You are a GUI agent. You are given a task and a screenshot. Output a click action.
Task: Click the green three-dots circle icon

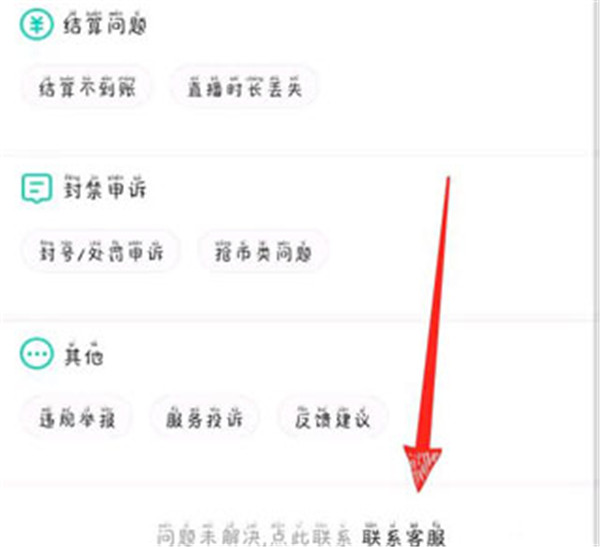tap(36, 354)
